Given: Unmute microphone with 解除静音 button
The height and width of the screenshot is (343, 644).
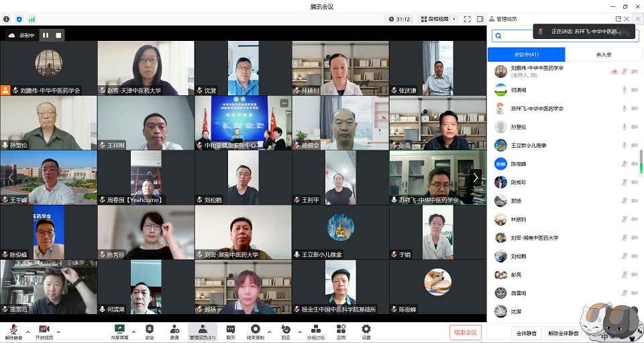Looking at the screenshot, I should click(13, 331).
